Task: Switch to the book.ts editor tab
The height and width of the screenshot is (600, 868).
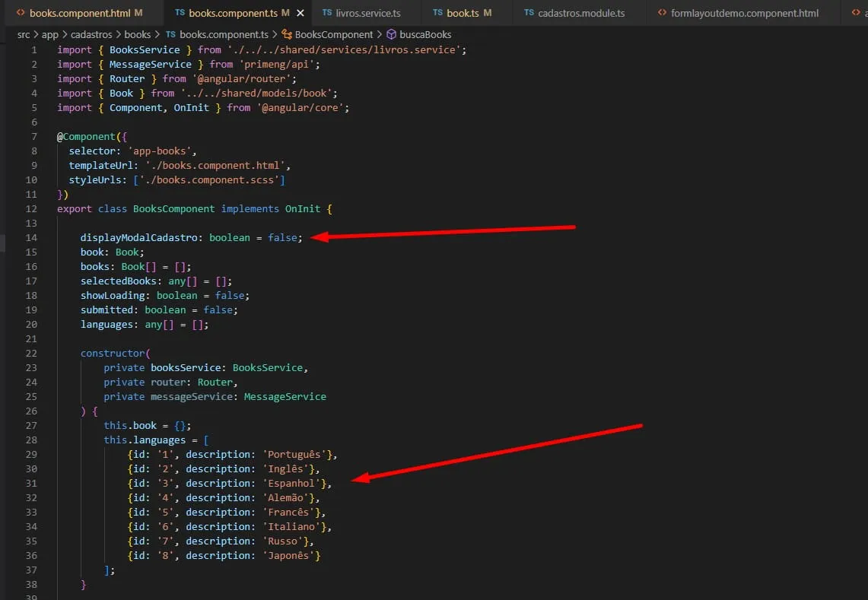Action: (x=463, y=13)
